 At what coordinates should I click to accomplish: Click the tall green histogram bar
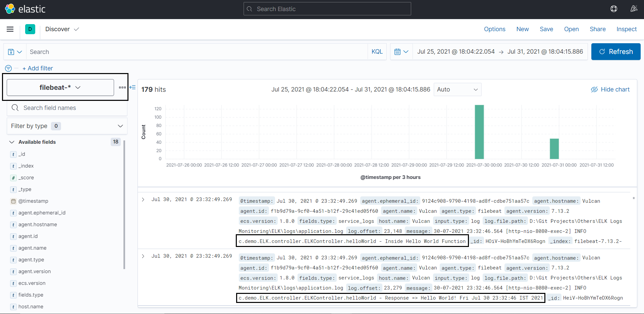click(479, 132)
